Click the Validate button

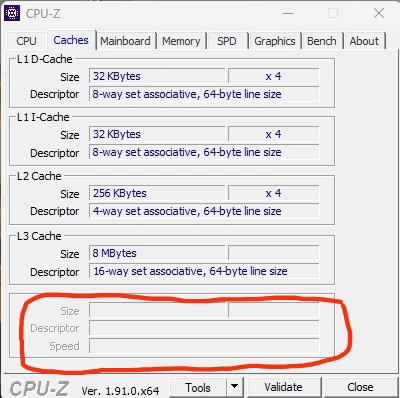click(284, 387)
